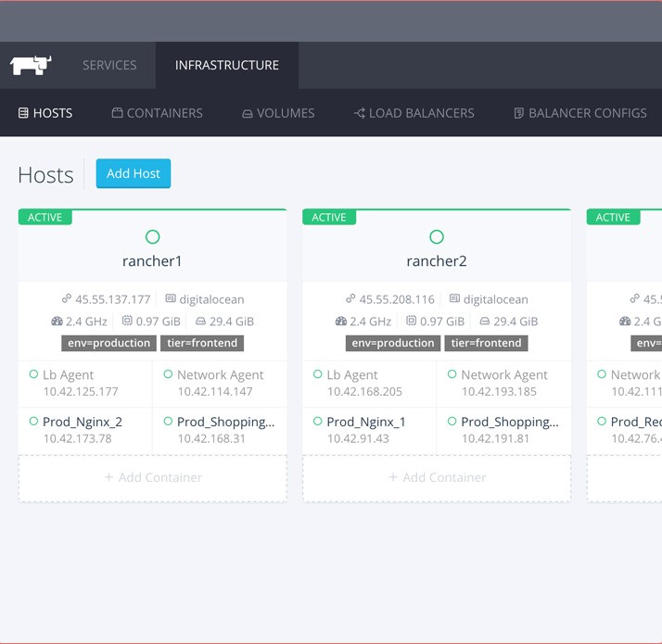This screenshot has height=644, width=662.
Task: Open the Services menu tab
Action: click(x=109, y=65)
